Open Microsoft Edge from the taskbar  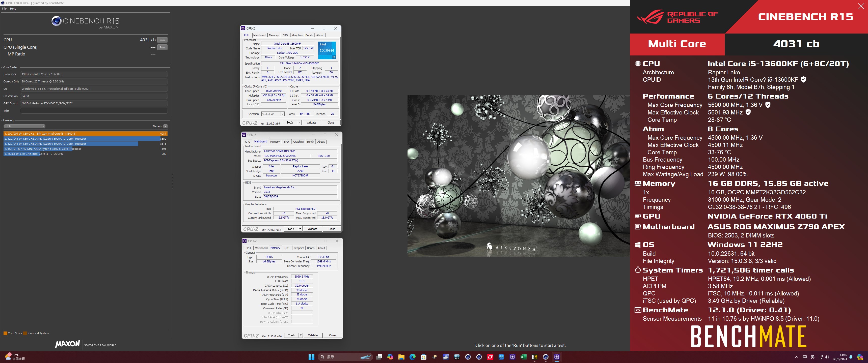click(413, 357)
